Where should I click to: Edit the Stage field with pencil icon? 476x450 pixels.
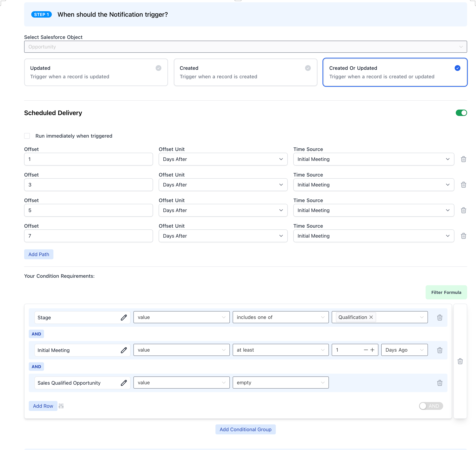pos(124,317)
